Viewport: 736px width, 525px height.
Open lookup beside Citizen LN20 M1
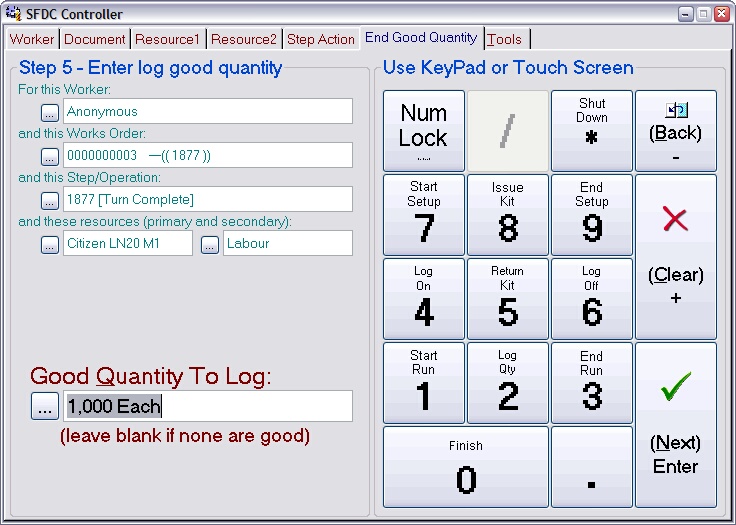(50, 245)
